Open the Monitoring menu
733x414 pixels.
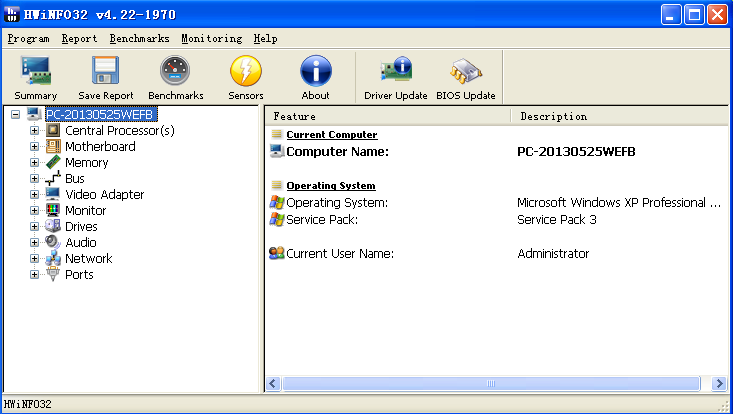click(211, 39)
